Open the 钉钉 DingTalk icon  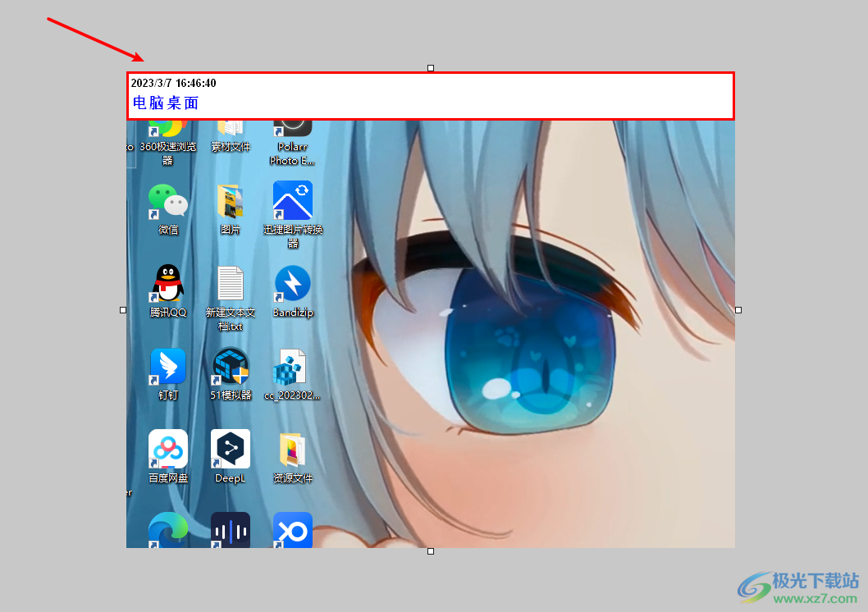click(167, 367)
